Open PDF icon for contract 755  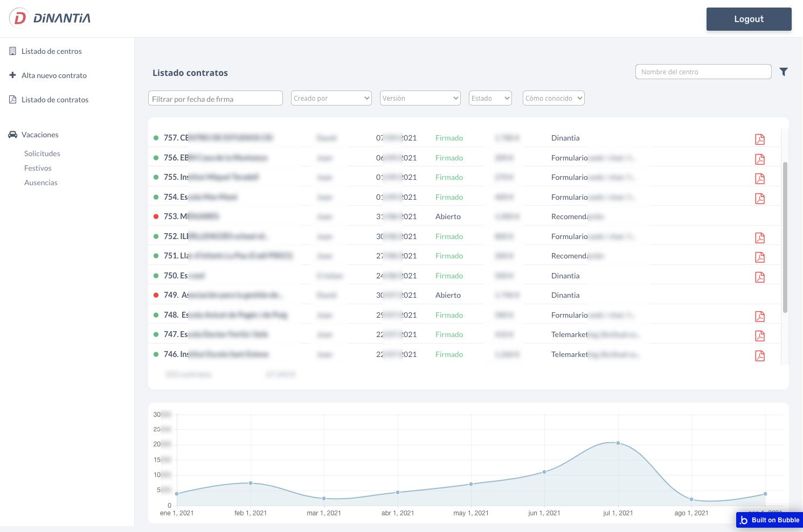(759, 179)
